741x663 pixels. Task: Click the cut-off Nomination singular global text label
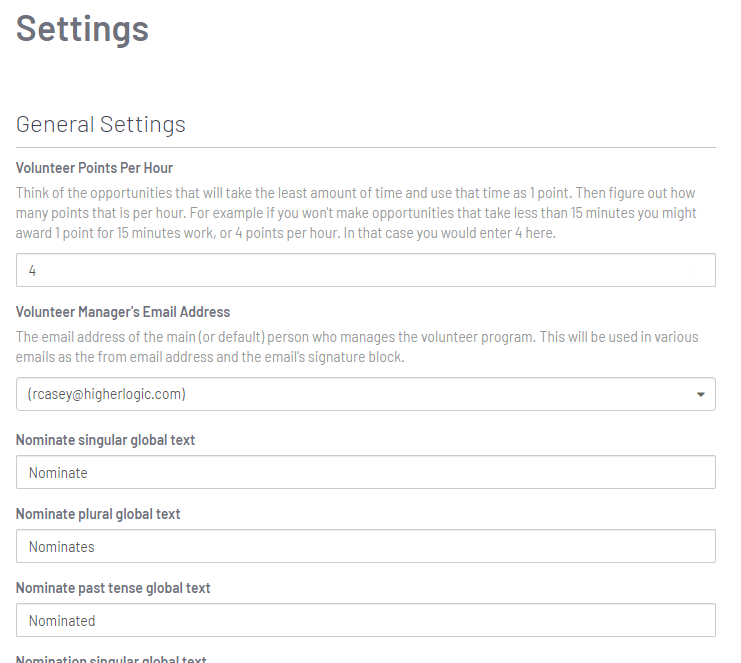click(x=111, y=659)
